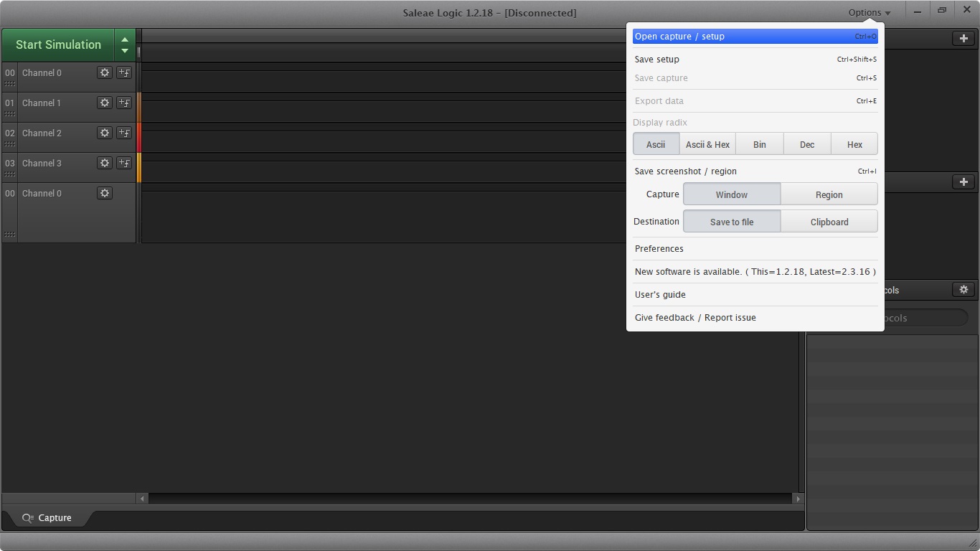980x551 pixels.
Task: Open capture settings arrows beside Start Simulation
Action: (x=125, y=44)
